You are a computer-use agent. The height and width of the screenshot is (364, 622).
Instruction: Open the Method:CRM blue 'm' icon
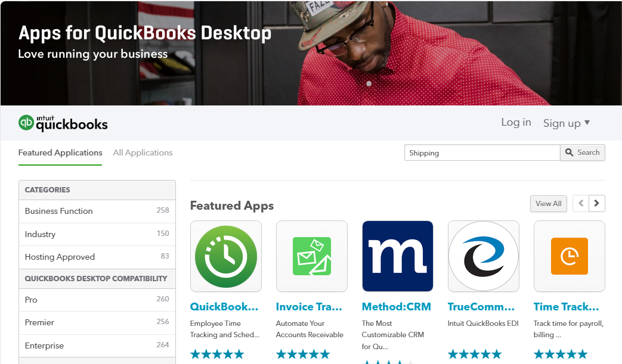coord(398,256)
